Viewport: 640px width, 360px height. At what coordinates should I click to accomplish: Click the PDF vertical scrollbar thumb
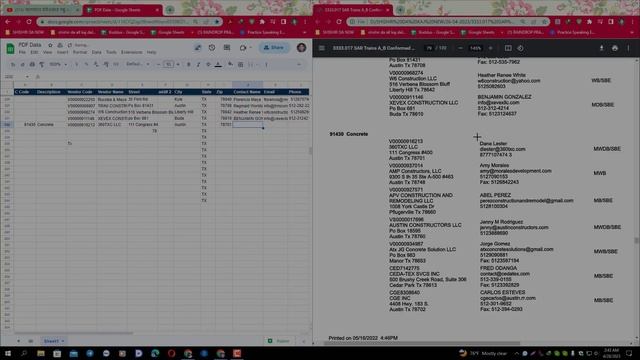(x=637, y=241)
